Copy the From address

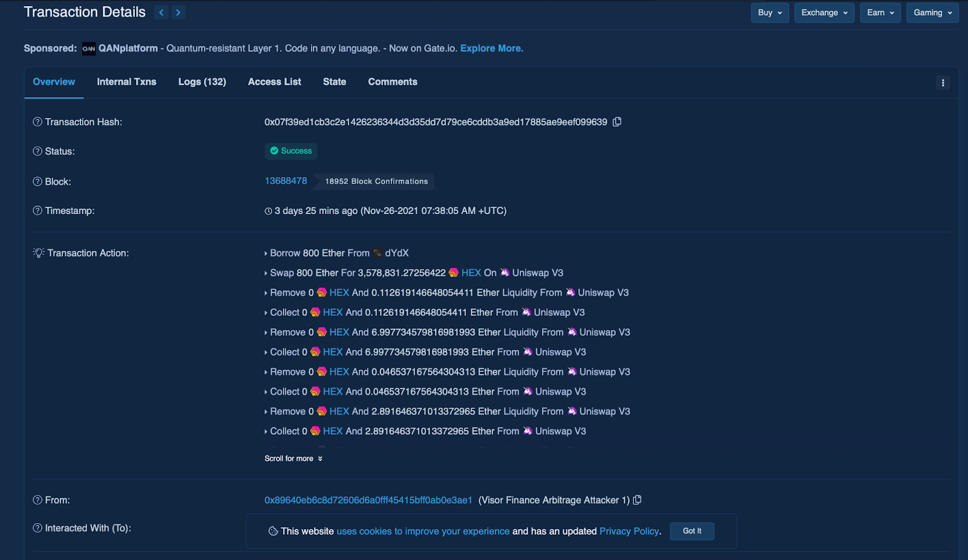point(637,500)
